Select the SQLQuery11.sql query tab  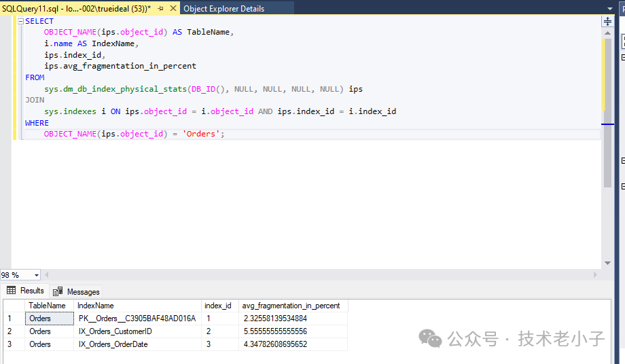76,8
